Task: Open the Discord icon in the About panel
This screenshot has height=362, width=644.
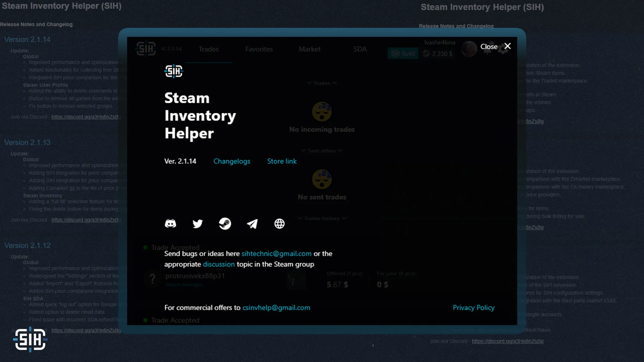Action: (171, 224)
